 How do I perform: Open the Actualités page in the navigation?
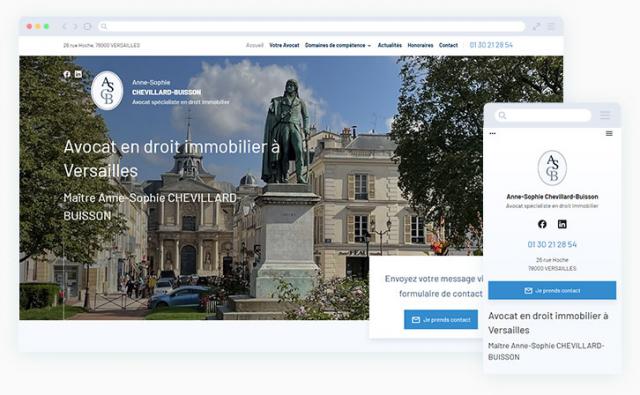point(390,45)
